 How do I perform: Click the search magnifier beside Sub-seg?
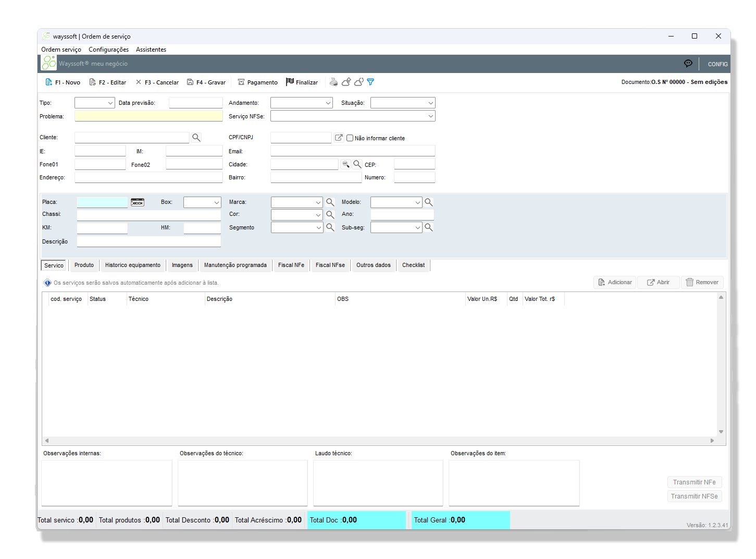[428, 227]
